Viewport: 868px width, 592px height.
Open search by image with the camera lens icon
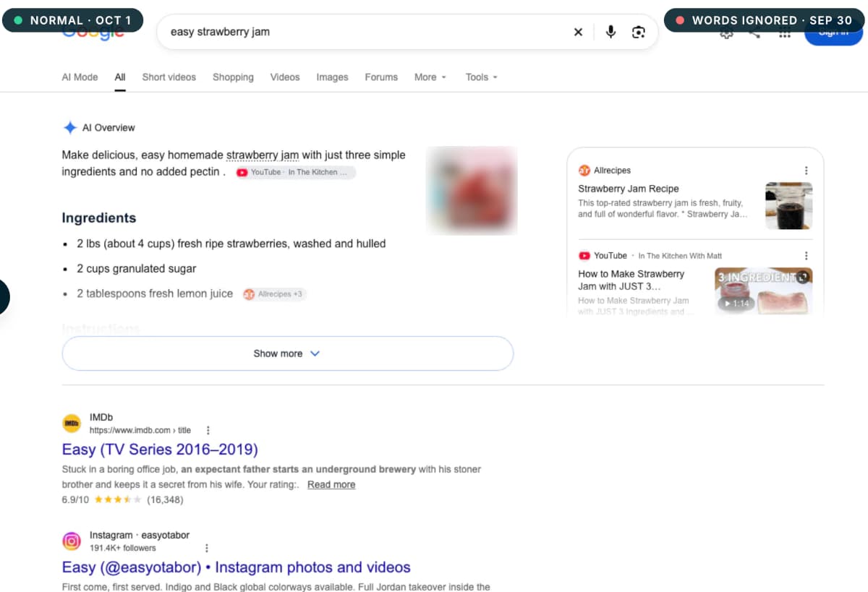click(x=638, y=32)
